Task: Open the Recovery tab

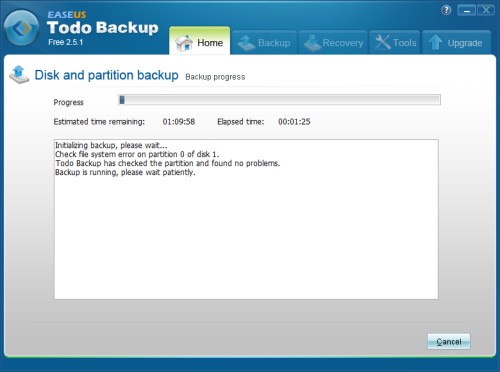Action: coord(333,43)
